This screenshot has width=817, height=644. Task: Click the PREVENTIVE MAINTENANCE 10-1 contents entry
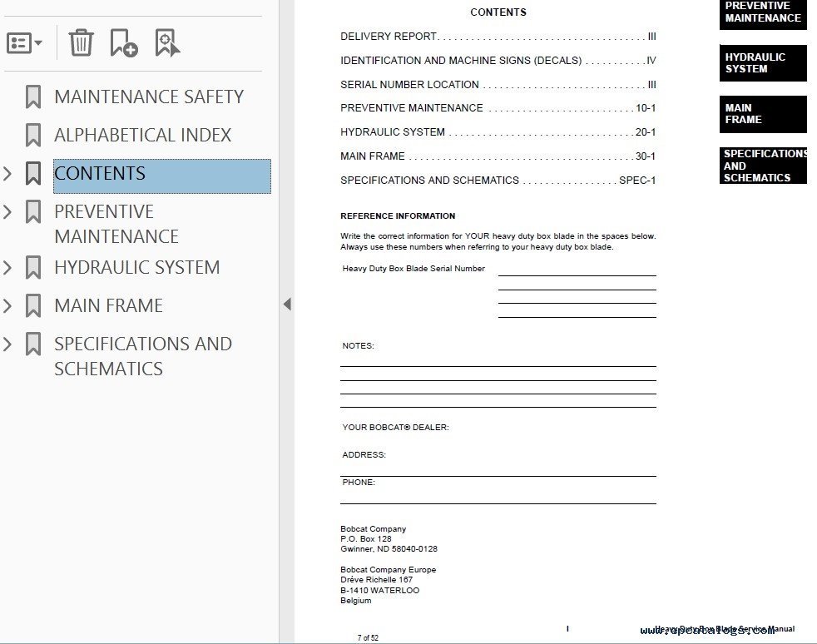498,108
